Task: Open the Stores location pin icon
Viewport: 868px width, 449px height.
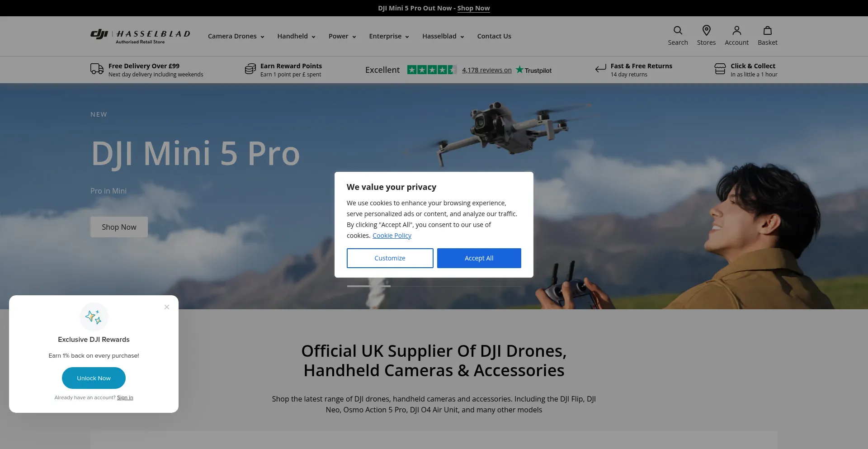Action: (706, 30)
